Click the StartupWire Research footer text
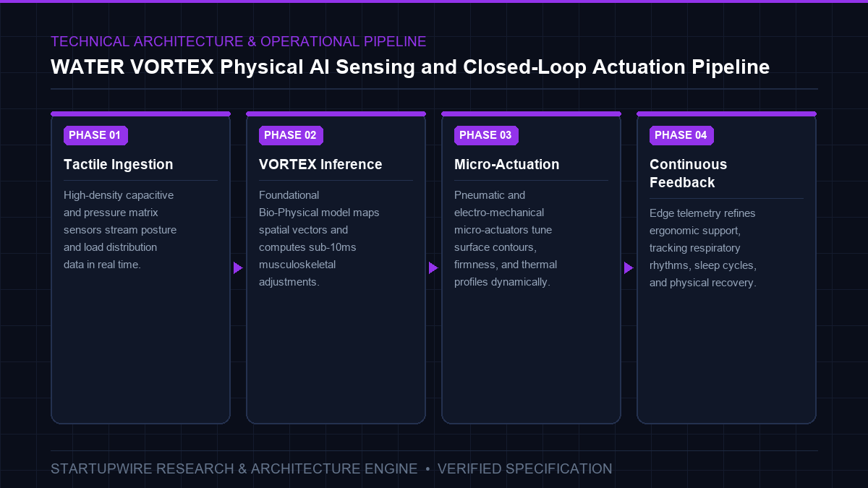868x488 pixels. (x=234, y=469)
